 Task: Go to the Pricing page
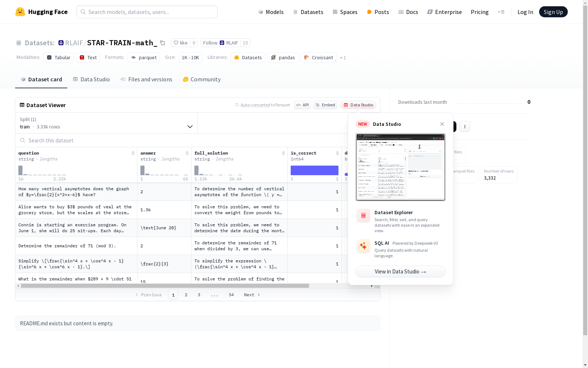click(x=480, y=12)
